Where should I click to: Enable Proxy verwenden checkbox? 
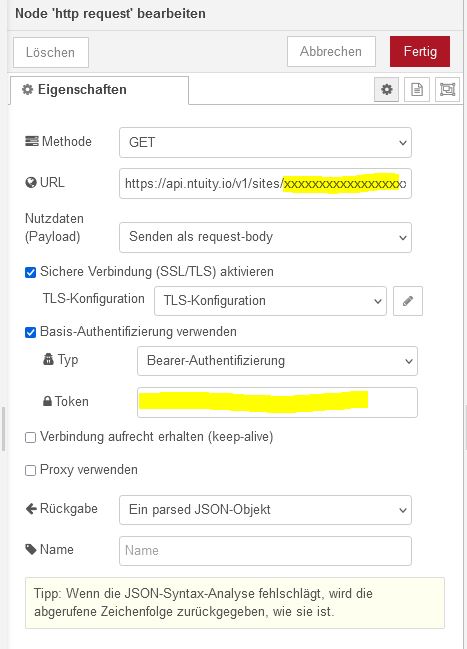coord(30,471)
